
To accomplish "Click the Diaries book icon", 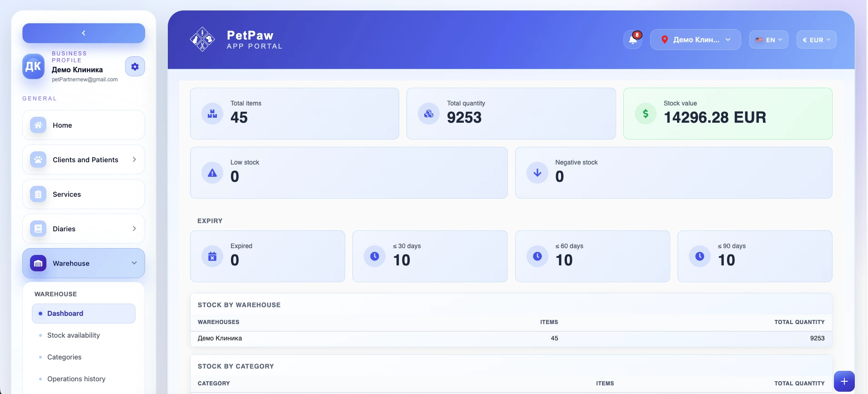I will point(38,229).
